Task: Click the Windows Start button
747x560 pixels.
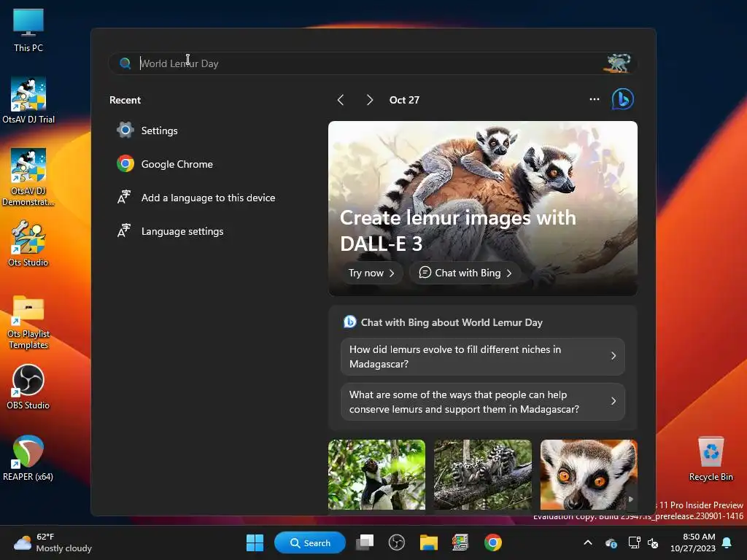Action: [255, 542]
